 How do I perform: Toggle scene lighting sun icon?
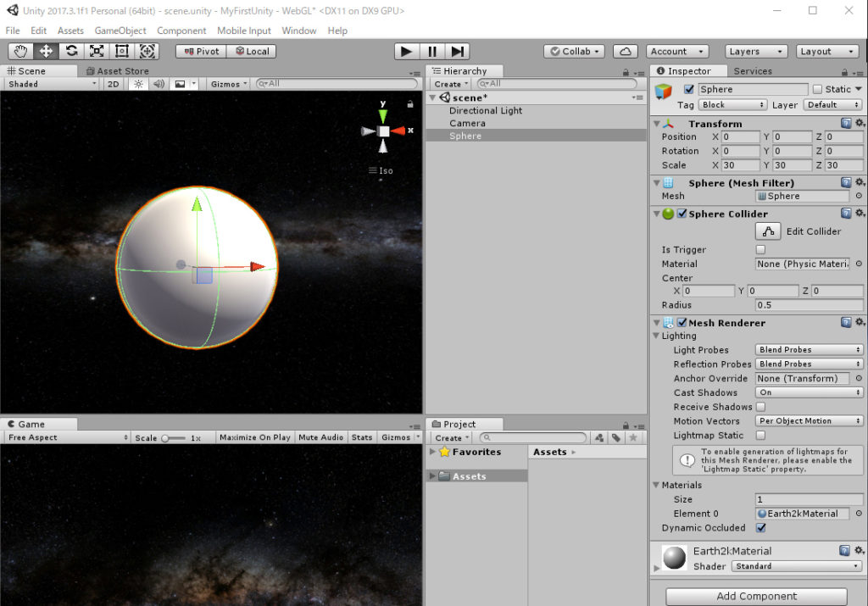tap(138, 84)
